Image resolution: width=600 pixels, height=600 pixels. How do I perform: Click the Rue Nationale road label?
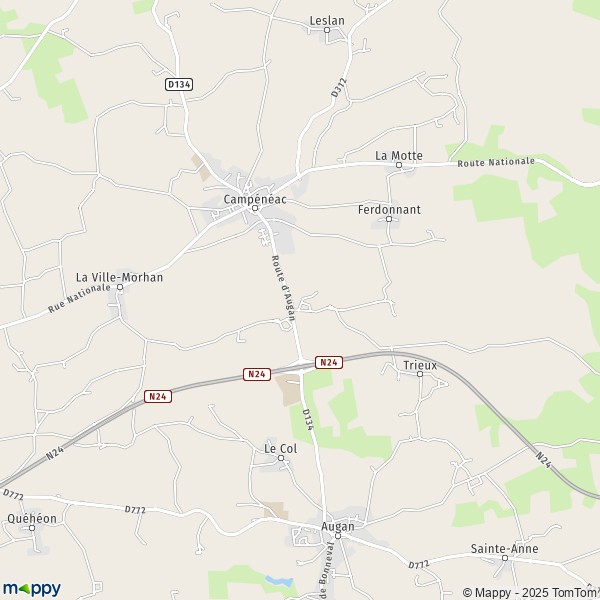point(79,298)
